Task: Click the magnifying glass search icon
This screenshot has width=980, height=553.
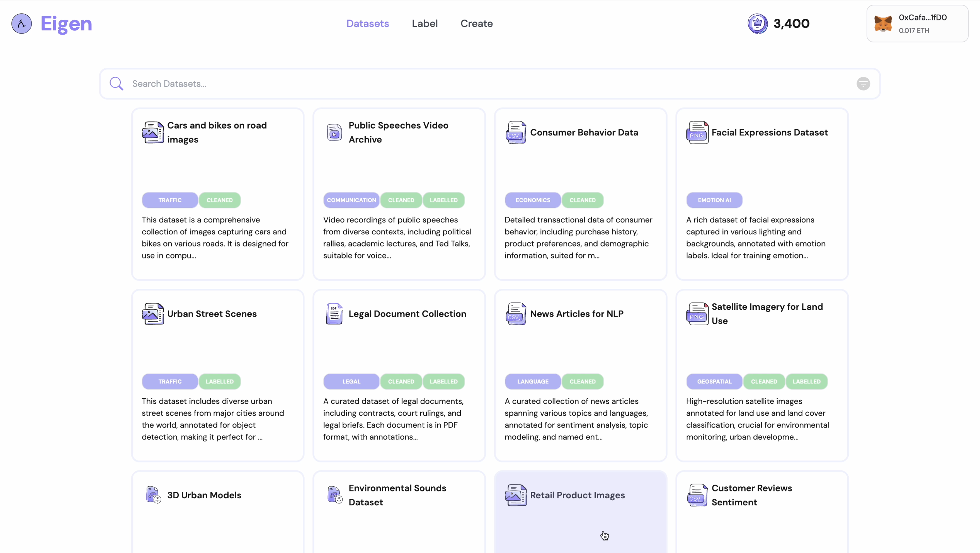Action: coord(116,84)
